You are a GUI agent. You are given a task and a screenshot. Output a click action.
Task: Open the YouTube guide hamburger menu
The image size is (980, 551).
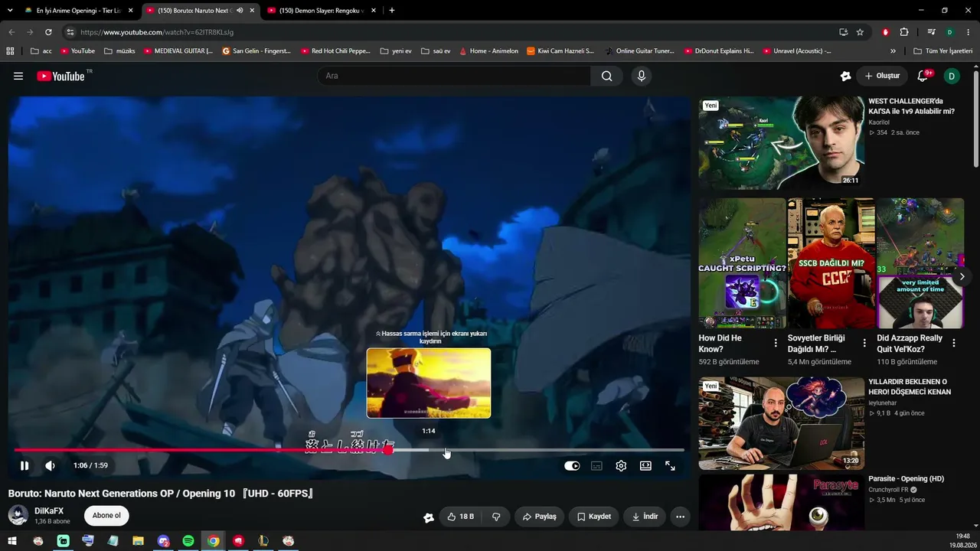(18, 76)
